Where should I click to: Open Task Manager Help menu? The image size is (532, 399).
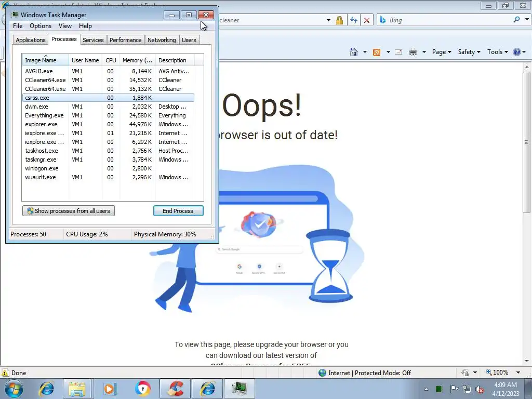click(85, 26)
